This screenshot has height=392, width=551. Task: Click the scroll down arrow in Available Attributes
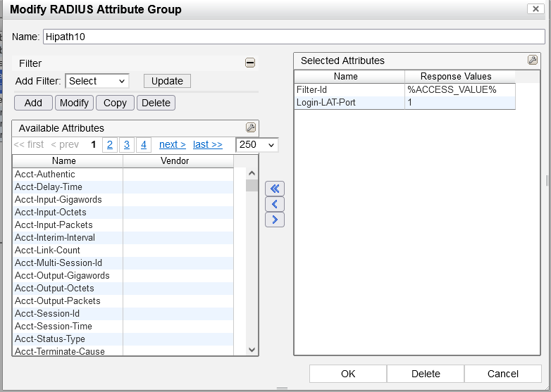(252, 349)
